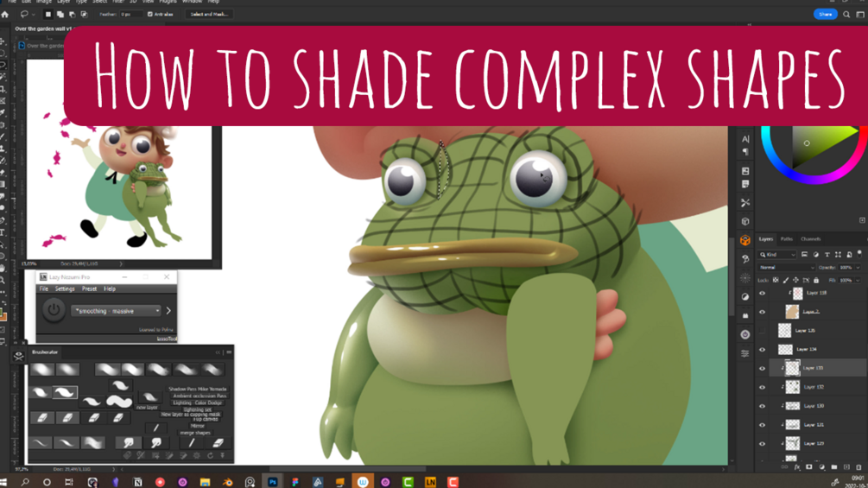Open Lazy Nezumi File menu
The height and width of the screenshot is (488, 868).
[x=44, y=288]
